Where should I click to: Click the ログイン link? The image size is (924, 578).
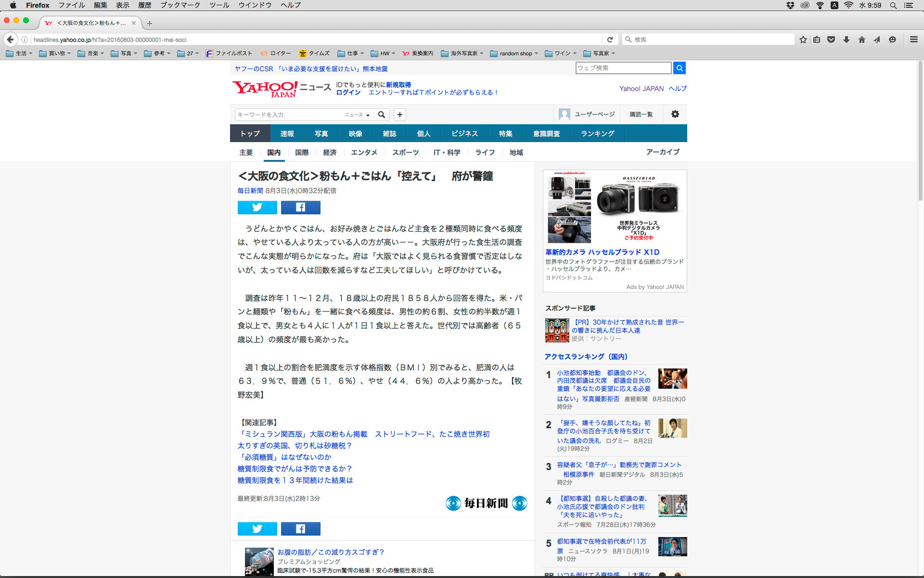pyautogui.click(x=348, y=92)
